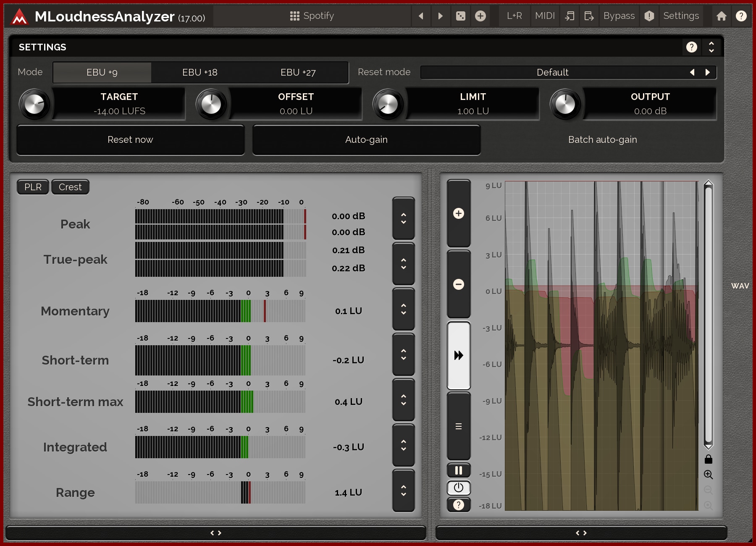Toggle the Bypass button
This screenshot has width=756, height=546.
(619, 16)
